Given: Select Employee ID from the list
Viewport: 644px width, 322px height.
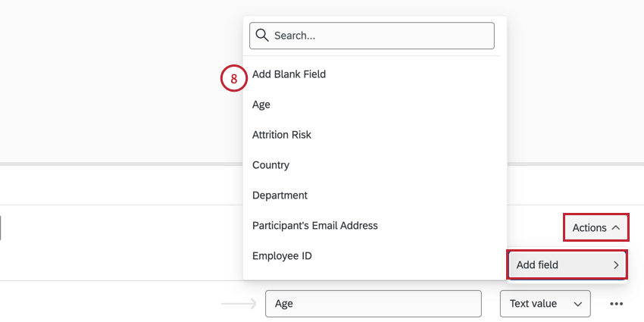Looking at the screenshot, I should coord(282,256).
